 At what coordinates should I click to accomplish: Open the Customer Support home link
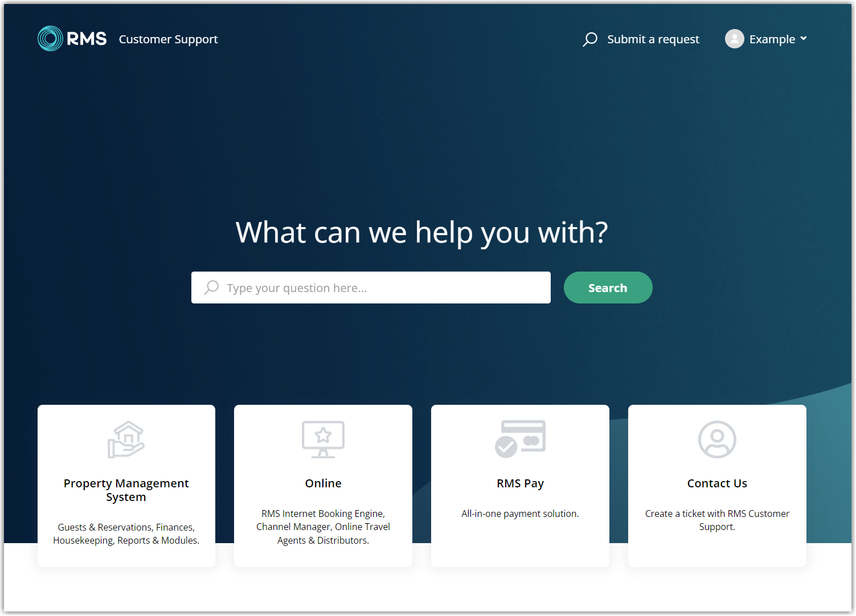168,39
